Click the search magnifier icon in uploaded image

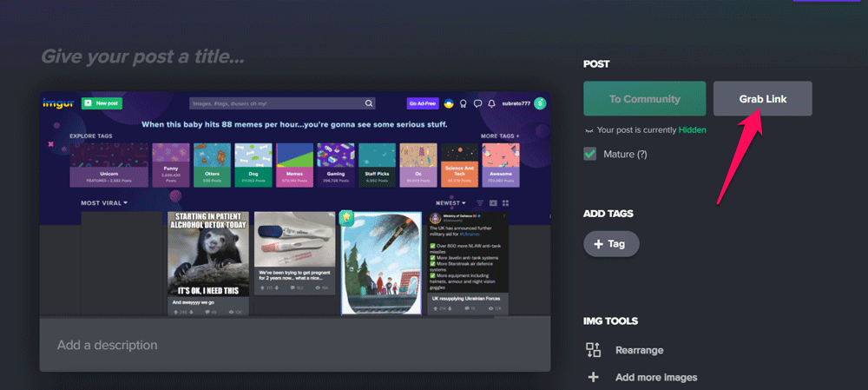369,103
